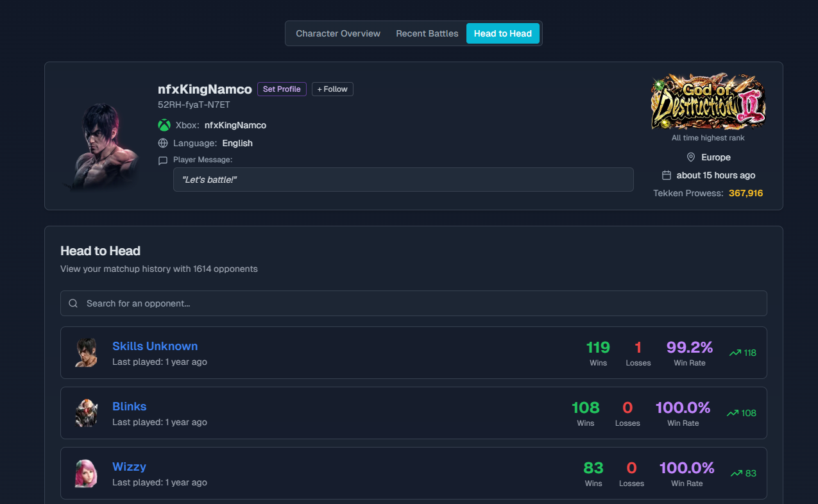This screenshot has height=504, width=818.
Task: Click the Head to Head section heading
Action: click(x=100, y=251)
